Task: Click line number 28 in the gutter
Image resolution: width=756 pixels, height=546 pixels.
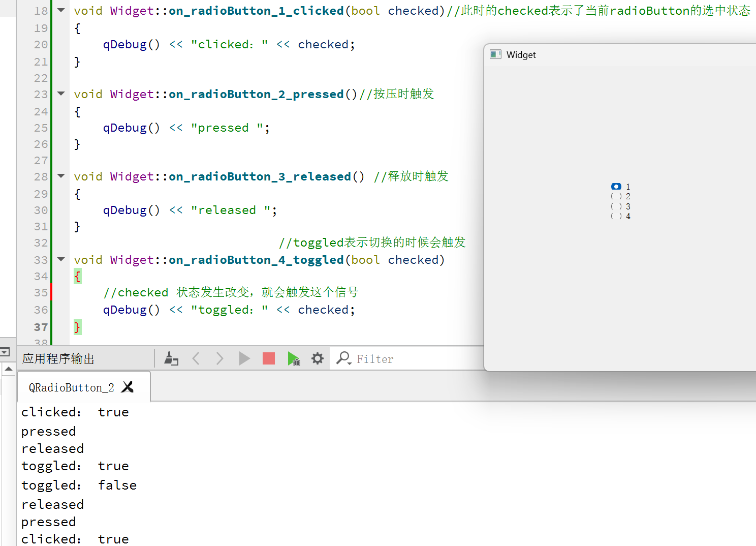Action: click(41, 176)
